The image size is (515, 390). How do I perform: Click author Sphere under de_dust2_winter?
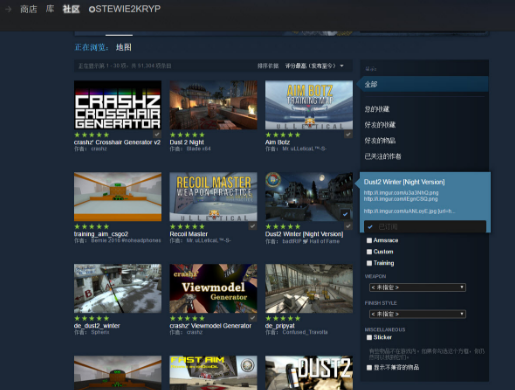[x=100, y=332]
